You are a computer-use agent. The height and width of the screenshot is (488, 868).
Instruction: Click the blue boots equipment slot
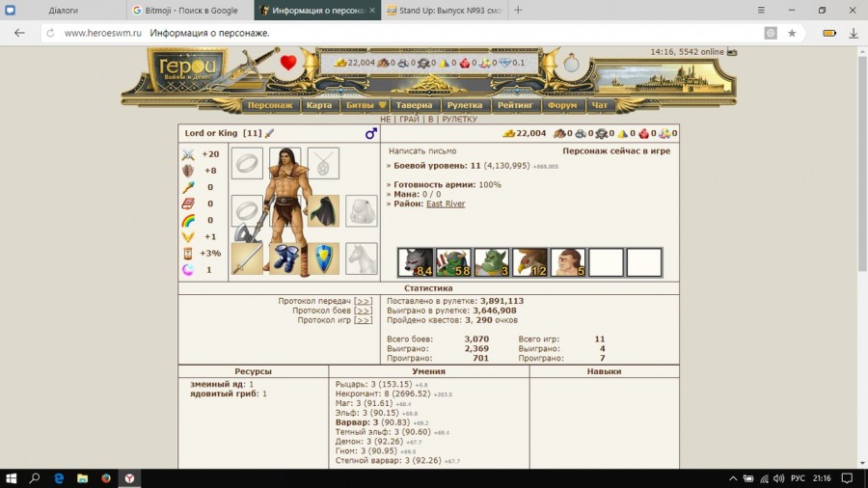click(x=285, y=258)
